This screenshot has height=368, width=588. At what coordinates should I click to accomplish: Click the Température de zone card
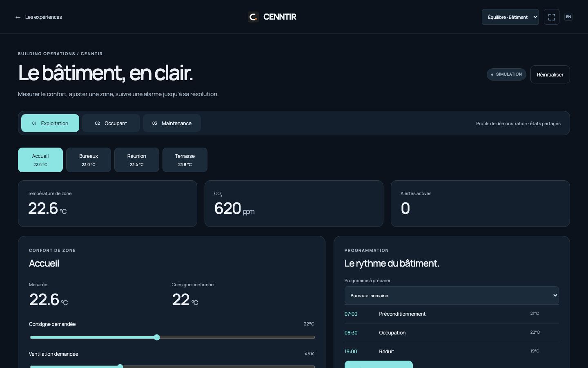[107, 204]
